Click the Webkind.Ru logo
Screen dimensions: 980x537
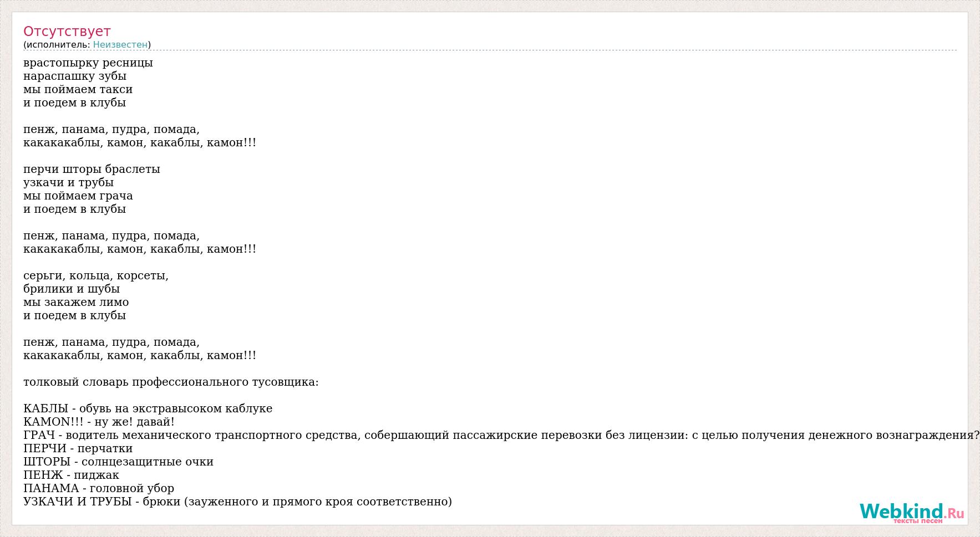912,513
